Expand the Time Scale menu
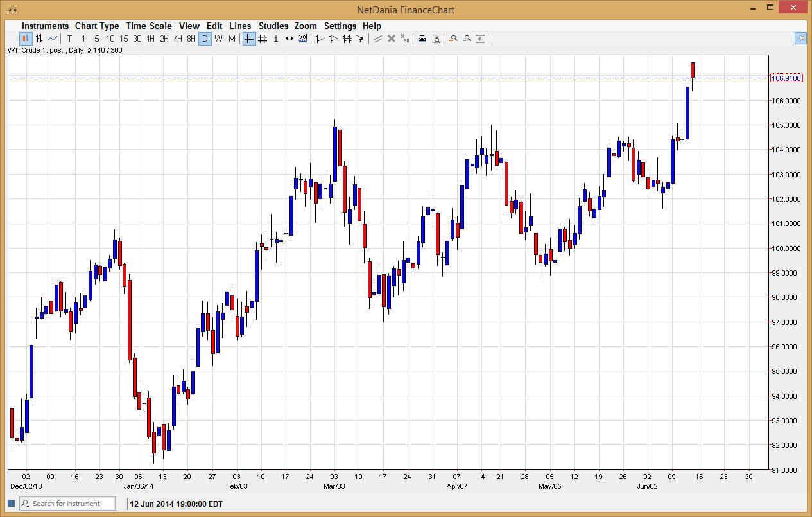The width and height of the screenshot is (812, 517). (x=148, y=26)
